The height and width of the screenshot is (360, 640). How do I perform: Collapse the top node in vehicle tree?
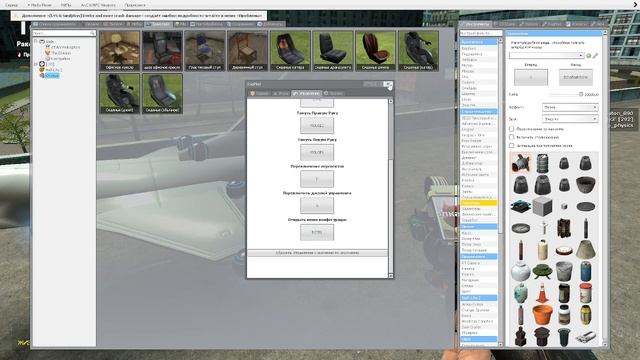pos(36,41)
